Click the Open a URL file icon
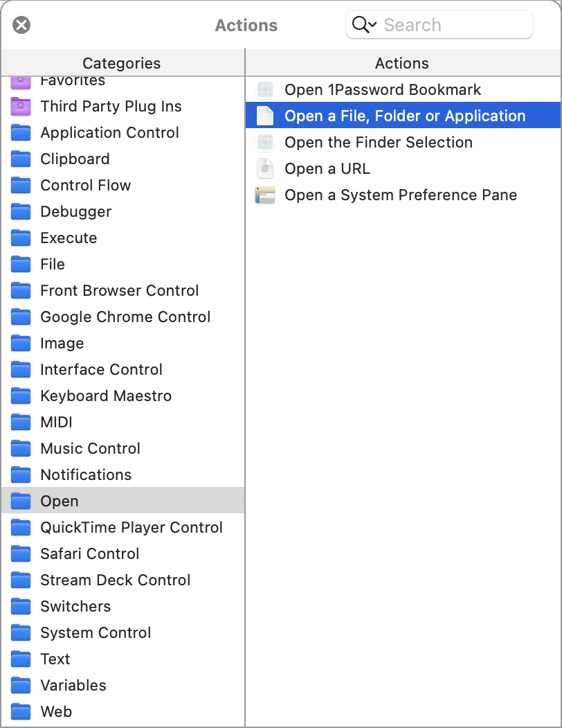Viewport: 562px width, 728px height. pyautogui.click(x=265, y=169)
